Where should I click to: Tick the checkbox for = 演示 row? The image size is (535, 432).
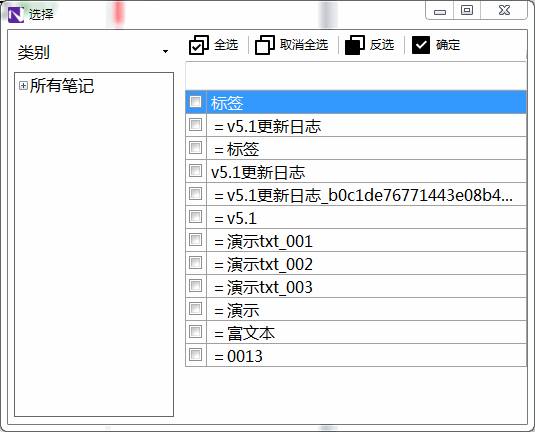click(x=196, y=309)
